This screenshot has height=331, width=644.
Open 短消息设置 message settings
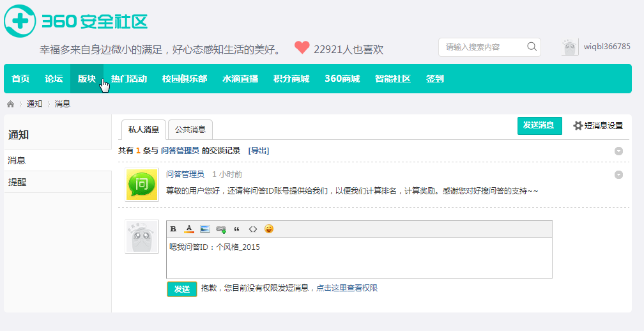pos(598,126)
